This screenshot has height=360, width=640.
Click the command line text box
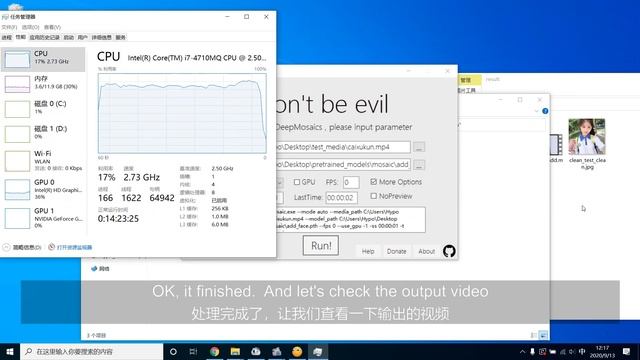351,220
